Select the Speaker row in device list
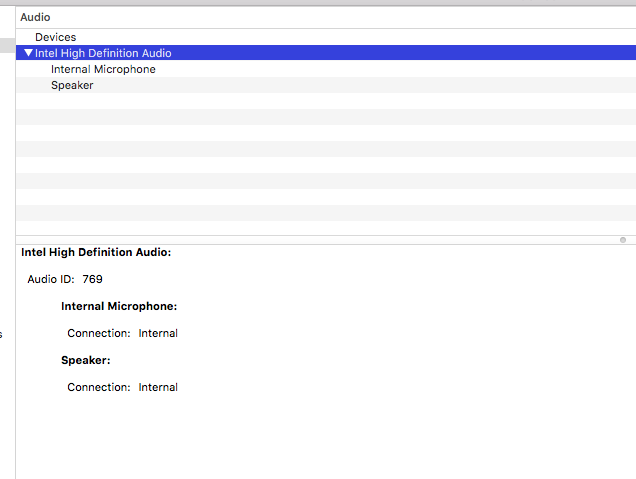636x479 pixels. click(x=72, y=85)
